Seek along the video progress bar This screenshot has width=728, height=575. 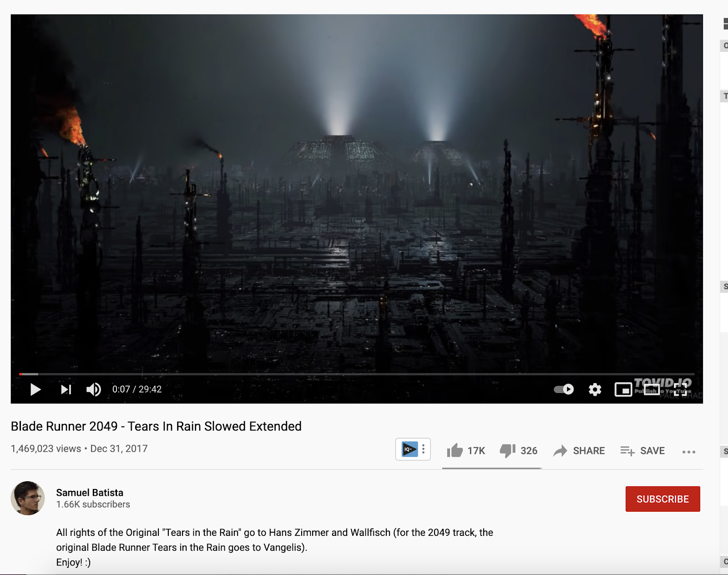(357, 374)
